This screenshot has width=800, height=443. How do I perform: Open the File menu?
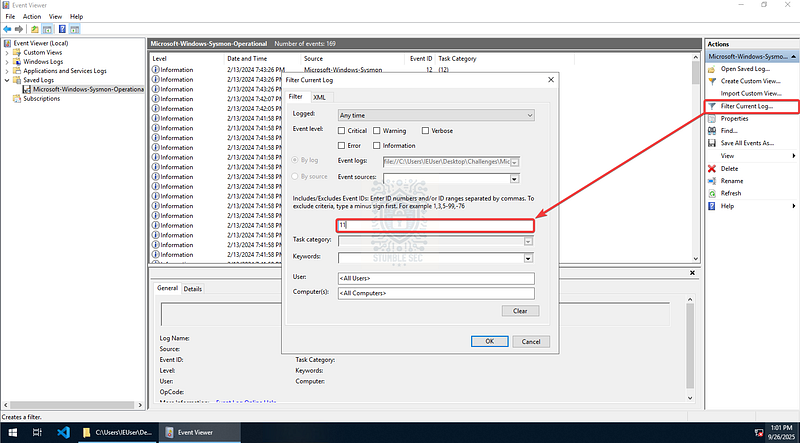[10, 17]
